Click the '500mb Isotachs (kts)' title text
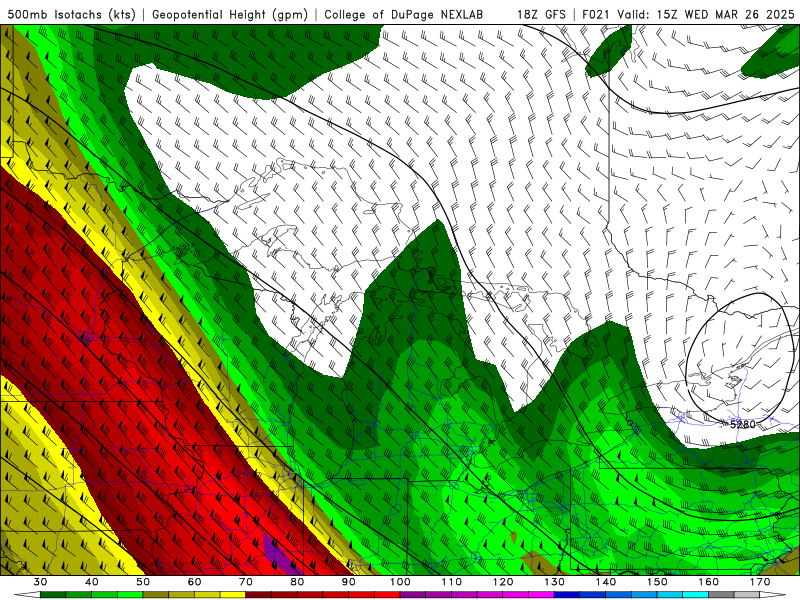Image resolution: width=800 pixels, height=600 pixels. 71,14
